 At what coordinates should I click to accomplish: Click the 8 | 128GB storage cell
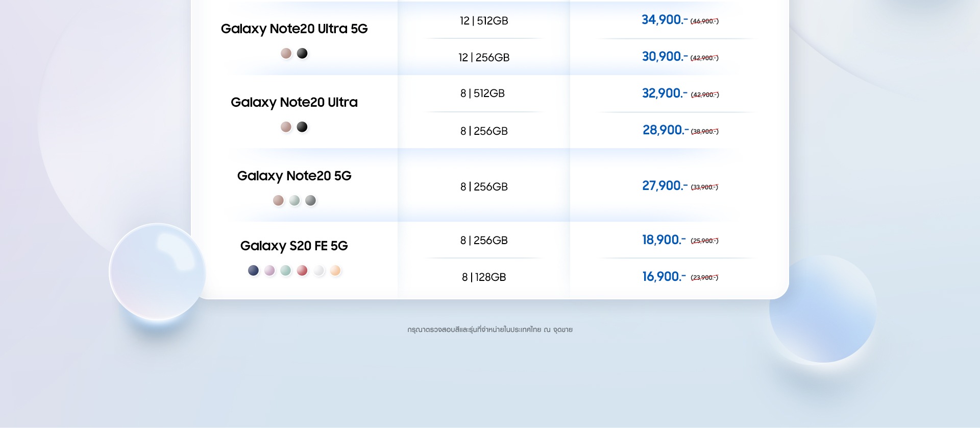pyautogui.click(x=484, y=277)
